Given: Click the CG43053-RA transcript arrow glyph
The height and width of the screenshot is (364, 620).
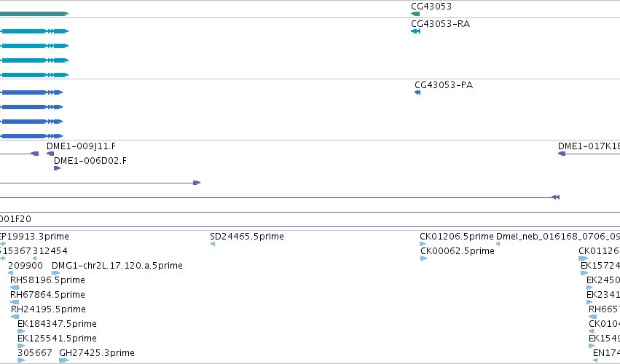Looking at the screenshot, I should pos(415,31).
